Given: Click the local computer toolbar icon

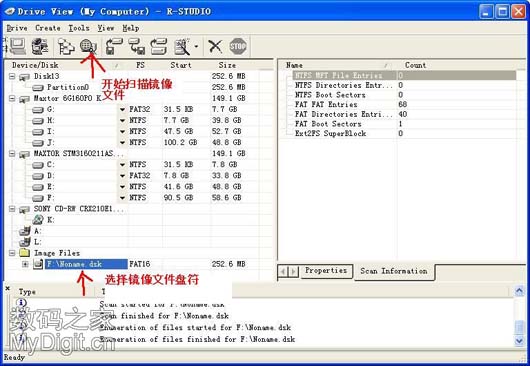Looking at the screenshot, I should (18, 46).
